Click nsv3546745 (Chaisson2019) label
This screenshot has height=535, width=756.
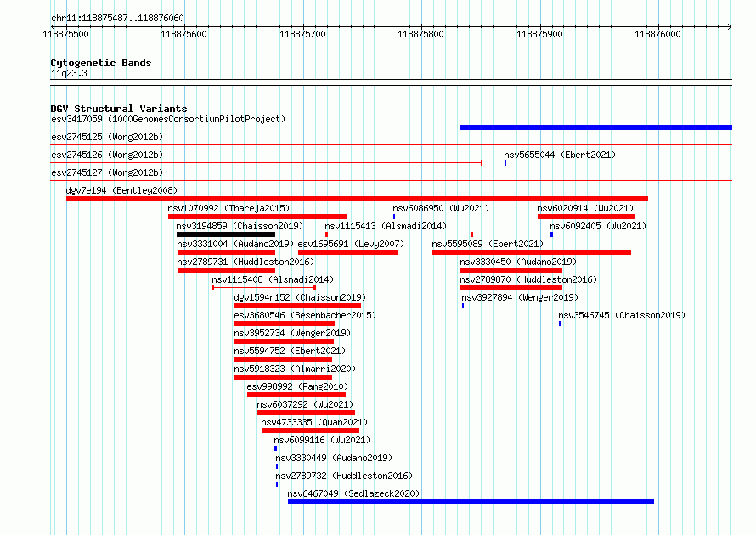pyautogui.click(x=622, y=315)
